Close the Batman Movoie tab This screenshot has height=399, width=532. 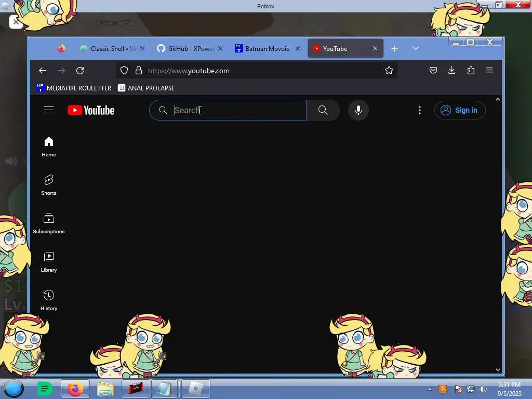[298, 48]
